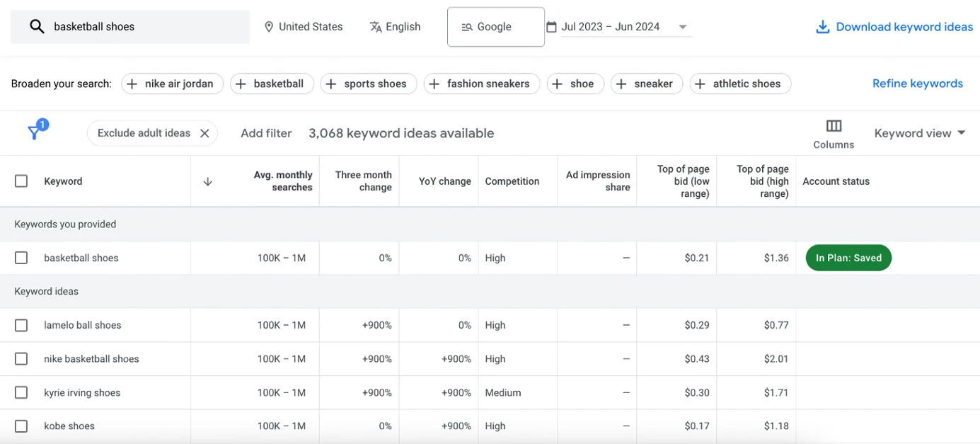Click 3,068 keyword ideas available text

pyautogui.click(x=401, y=133)
